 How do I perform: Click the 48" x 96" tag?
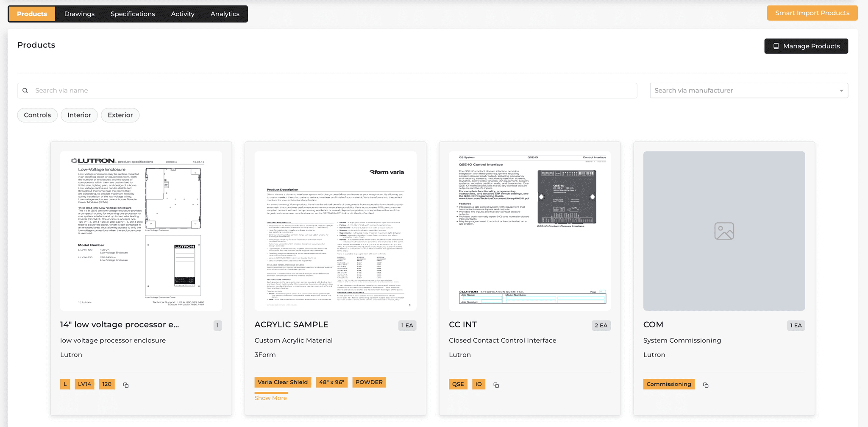pos(331,382)
